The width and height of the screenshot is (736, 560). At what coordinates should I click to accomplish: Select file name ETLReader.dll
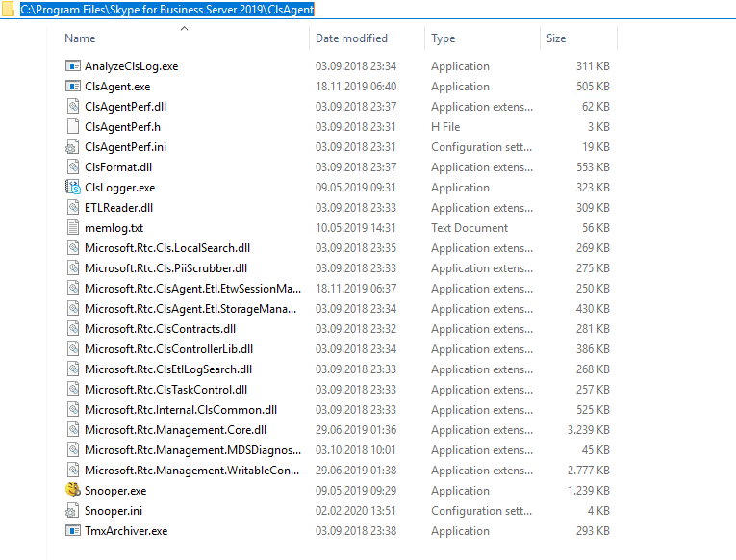coord(118,208)
